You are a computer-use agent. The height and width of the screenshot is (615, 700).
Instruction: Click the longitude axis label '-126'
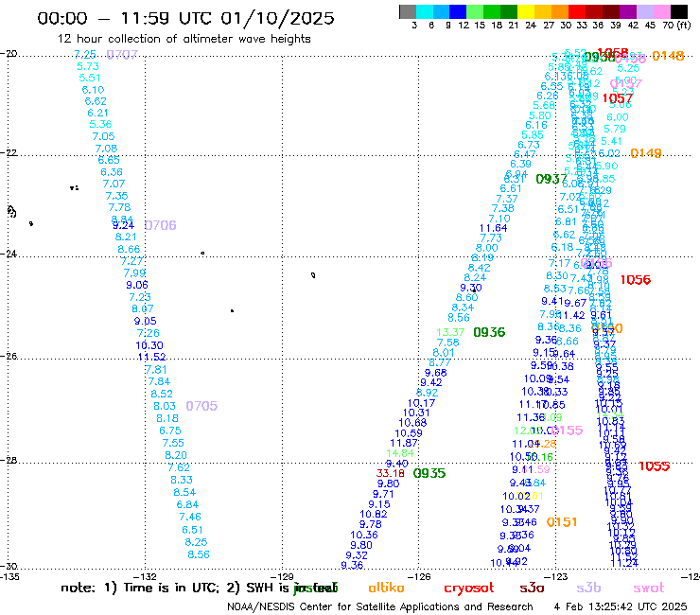[419, 576]
